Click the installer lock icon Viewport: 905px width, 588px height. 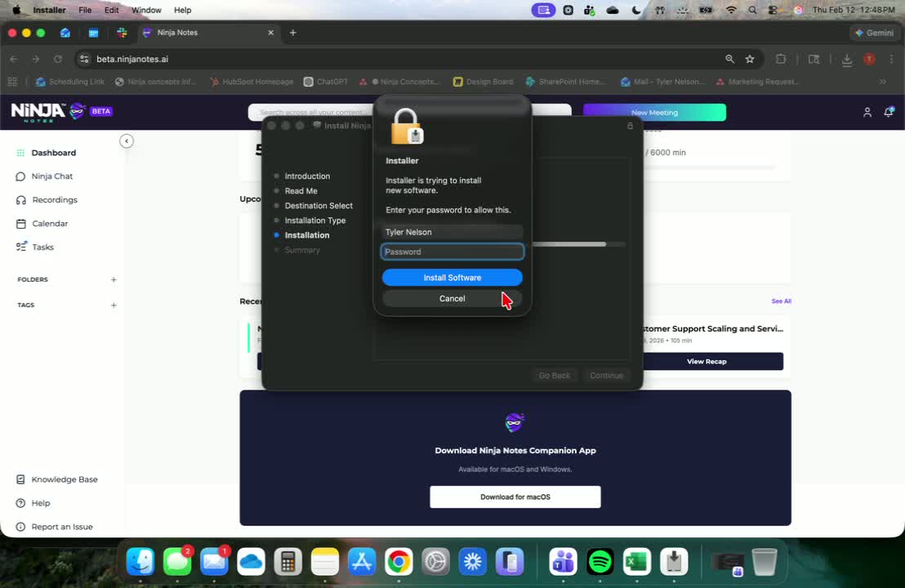click(631, 126)
